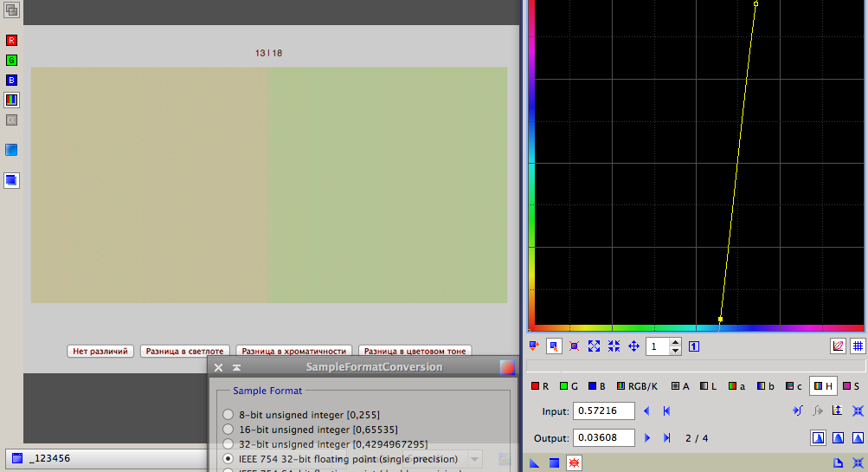The width and height of the screenshot is (868, 472).
Task: Go to next curve point arrow
Action: click(x=646, y=437)
